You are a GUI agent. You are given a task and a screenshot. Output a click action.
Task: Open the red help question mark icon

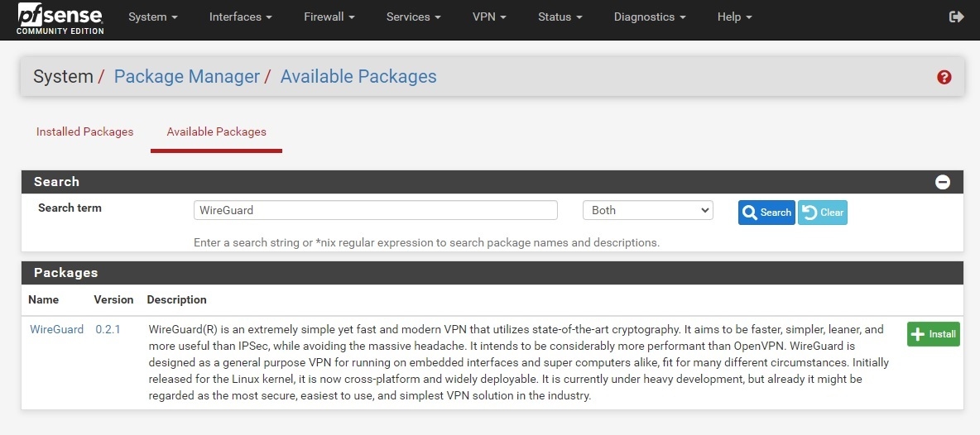(x=944, y=77)
